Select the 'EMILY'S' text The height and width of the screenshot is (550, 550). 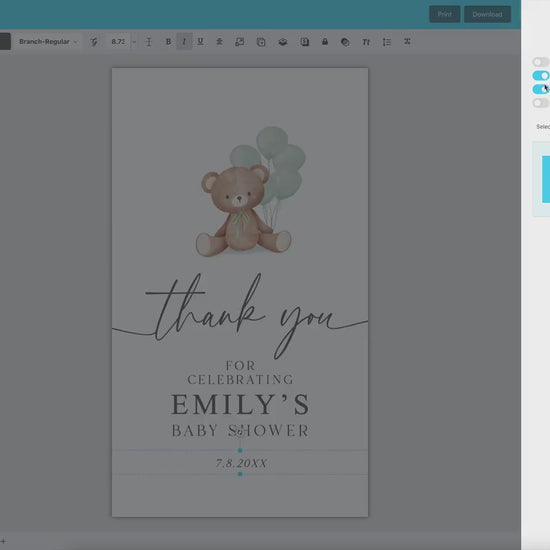pos(240,404)
